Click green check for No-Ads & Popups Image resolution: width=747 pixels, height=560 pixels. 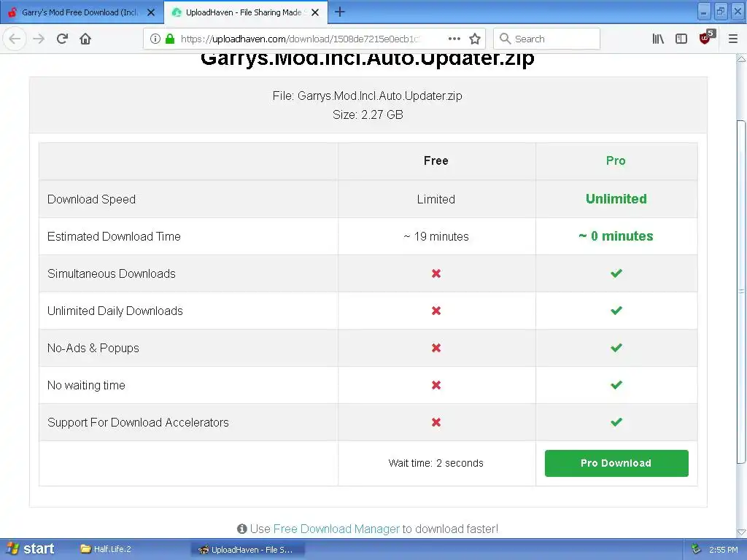pos(616,348)
